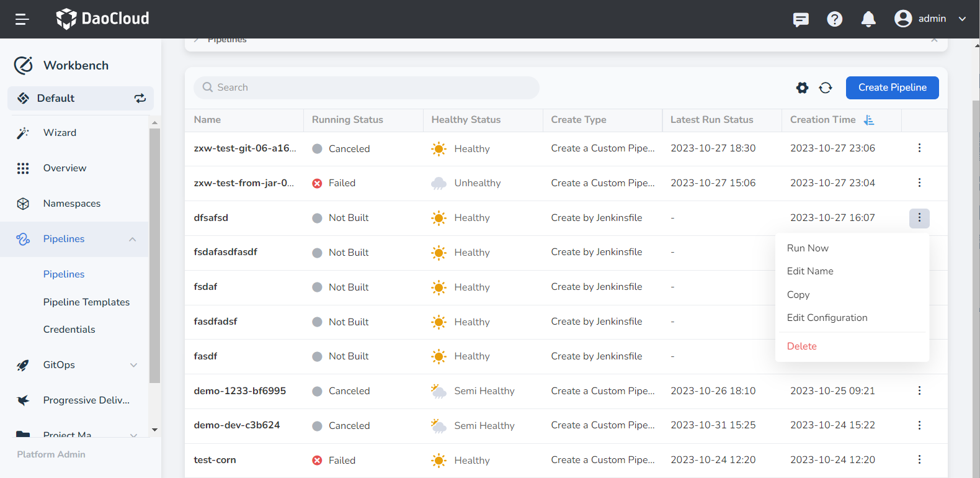This screenshot has height=478, width=980.
Task: Open table settings gear icon
Action: coord(802,88)
